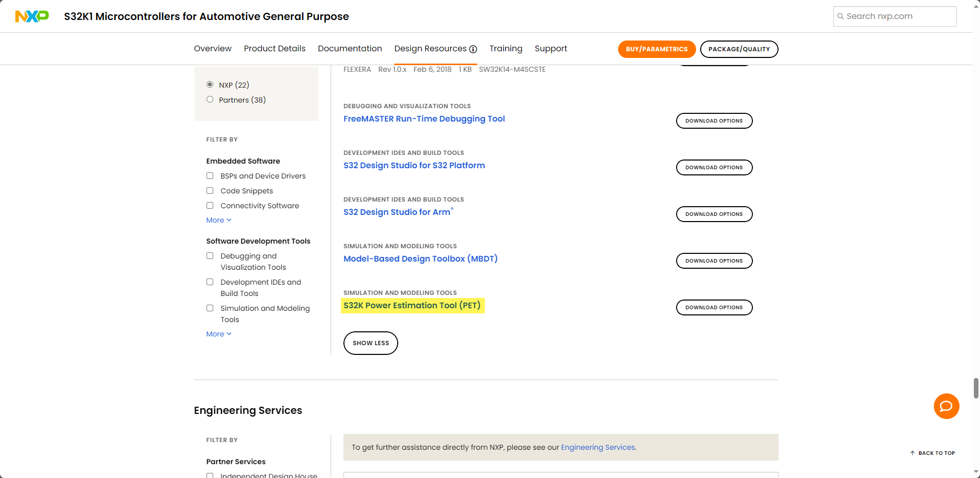
Task: Select the Partners (38) radio button
Action: (210, 99)
